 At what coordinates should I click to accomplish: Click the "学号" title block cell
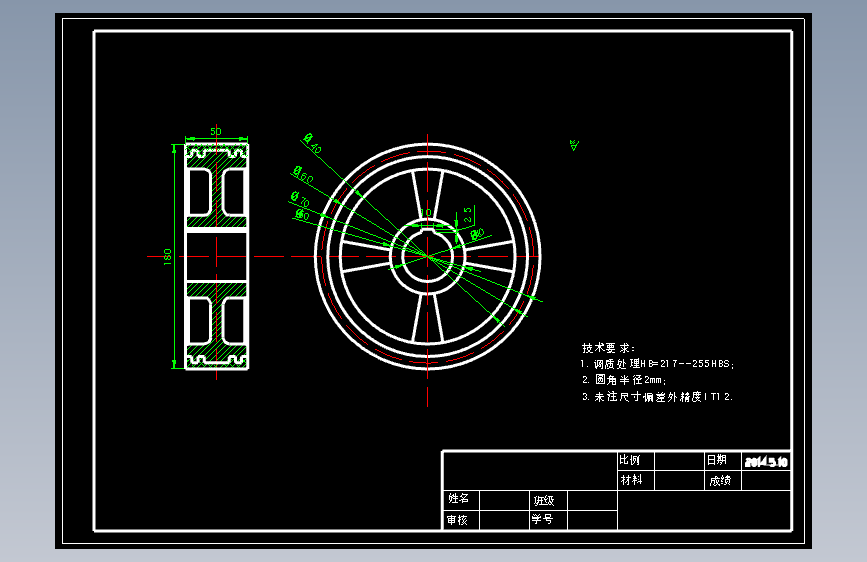point(548,519)
